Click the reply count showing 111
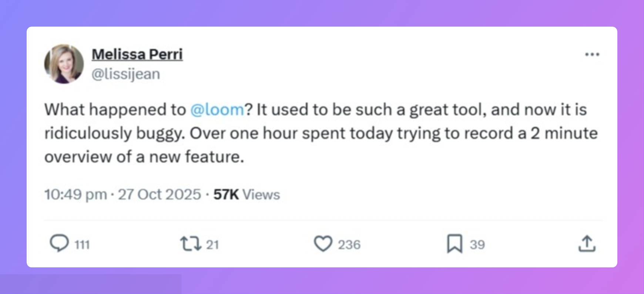Viewport: 644px width, 294px height. (82, 244)
